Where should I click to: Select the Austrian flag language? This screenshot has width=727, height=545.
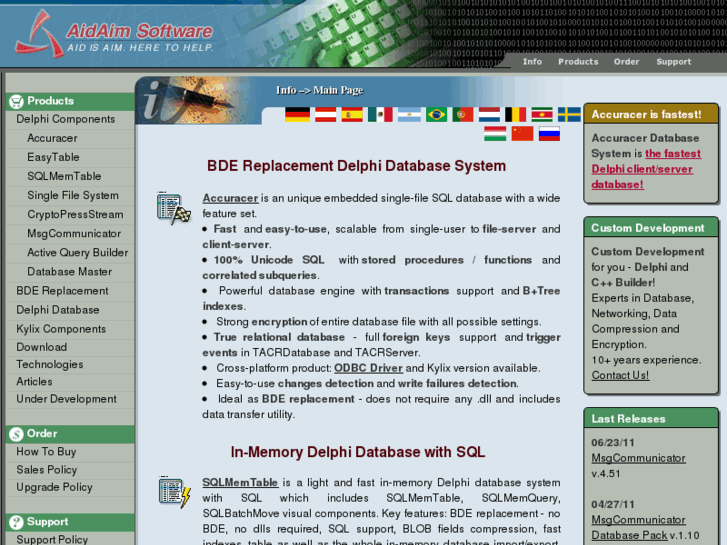click(x=325, y=114)
